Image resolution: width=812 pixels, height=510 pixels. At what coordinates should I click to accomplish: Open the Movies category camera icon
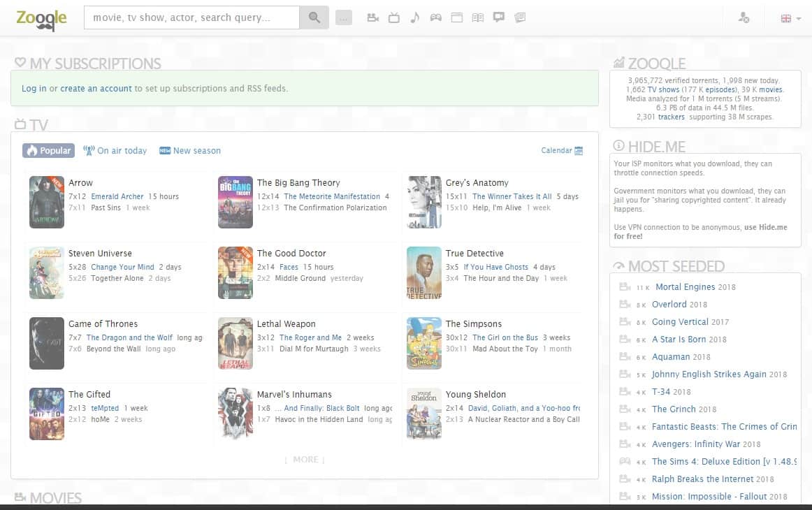coord(373,18)
